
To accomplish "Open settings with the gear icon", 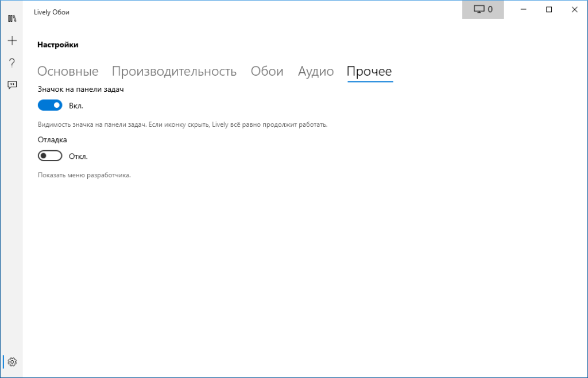I will pyautogui.click(x=12, y=362).
